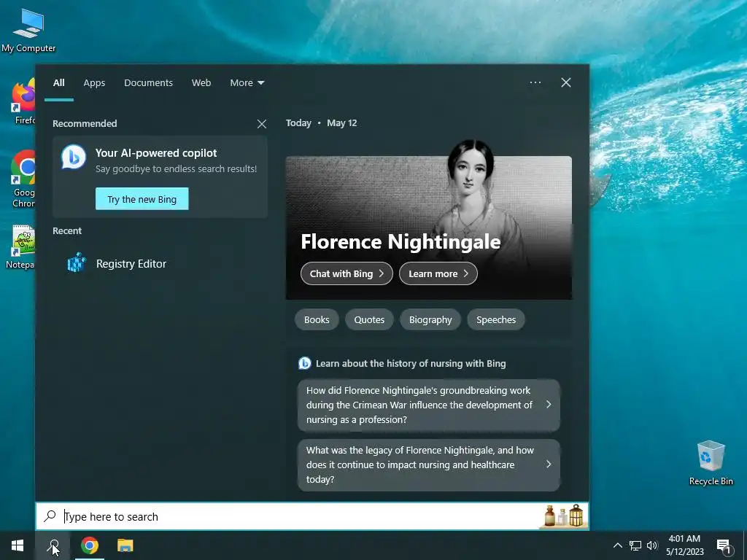Select the Books chip
The image size is (747, 560).
317,319
